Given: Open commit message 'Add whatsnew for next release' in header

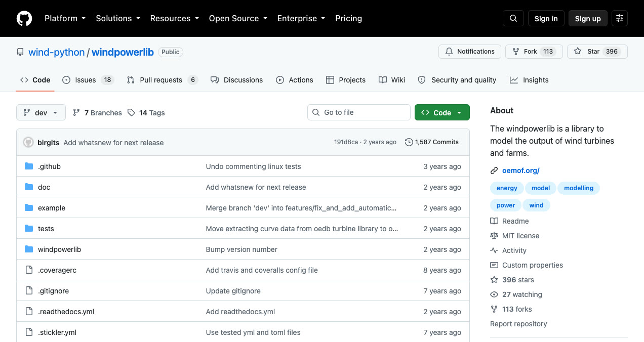Looking at the screenshot, I should point(113,143).
